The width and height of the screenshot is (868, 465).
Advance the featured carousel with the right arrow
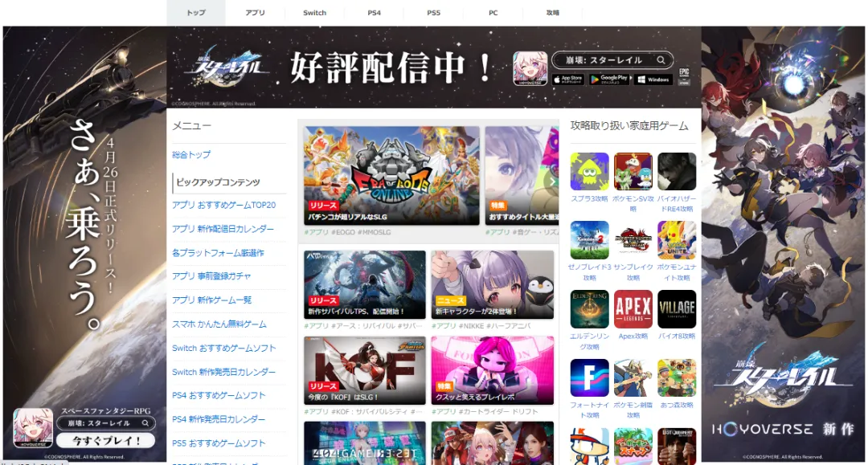pos(551,182)
